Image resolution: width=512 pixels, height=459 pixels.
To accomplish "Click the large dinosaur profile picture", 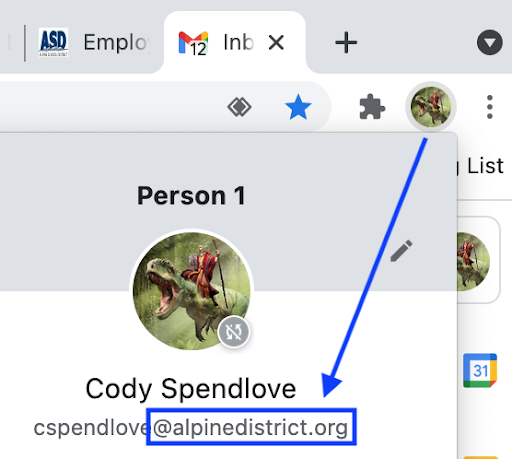I will click(192, 291).
